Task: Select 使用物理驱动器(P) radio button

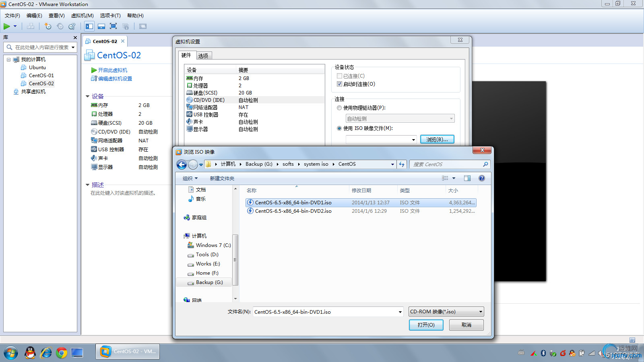Action: point(339,108)
